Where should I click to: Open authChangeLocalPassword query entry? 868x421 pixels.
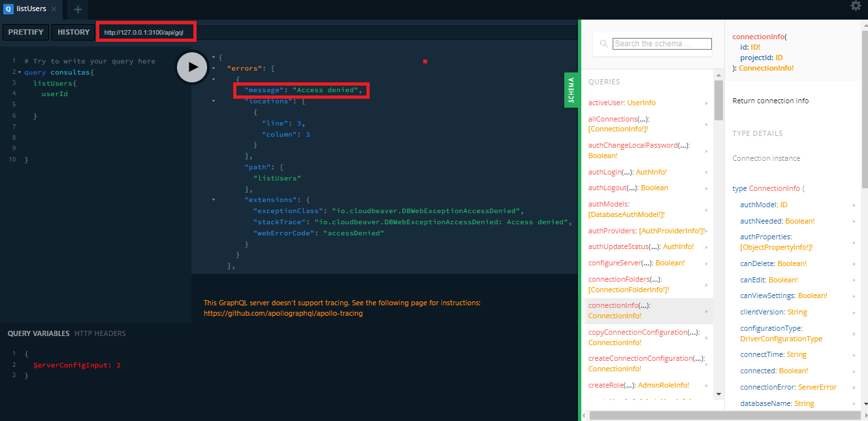tap(649, 150)
